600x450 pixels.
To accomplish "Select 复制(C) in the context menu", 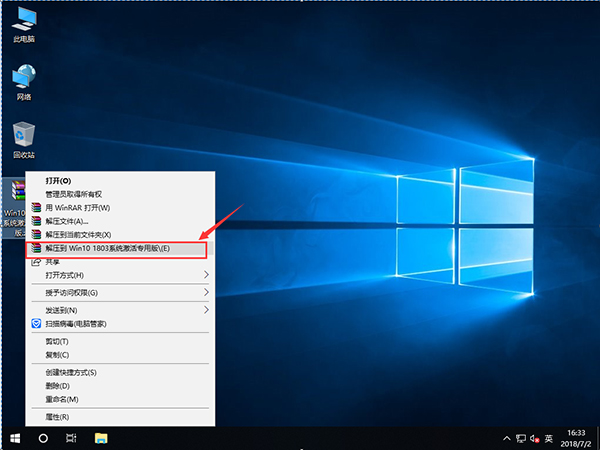I will point(120,355).
